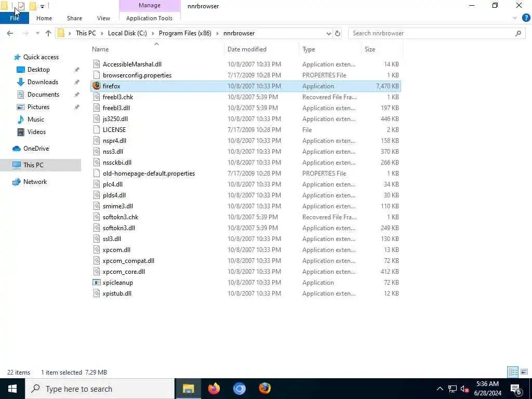Click the Refresh address bar icon
Image resolution: width=532 pixels, height=399 pixels.
pyautogui.click(x=338, y=33)
